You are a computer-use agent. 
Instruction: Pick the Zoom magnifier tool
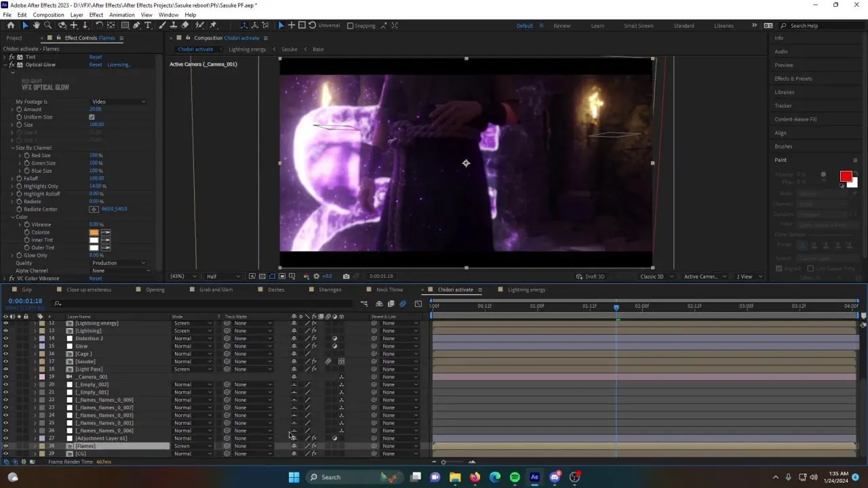48,25
